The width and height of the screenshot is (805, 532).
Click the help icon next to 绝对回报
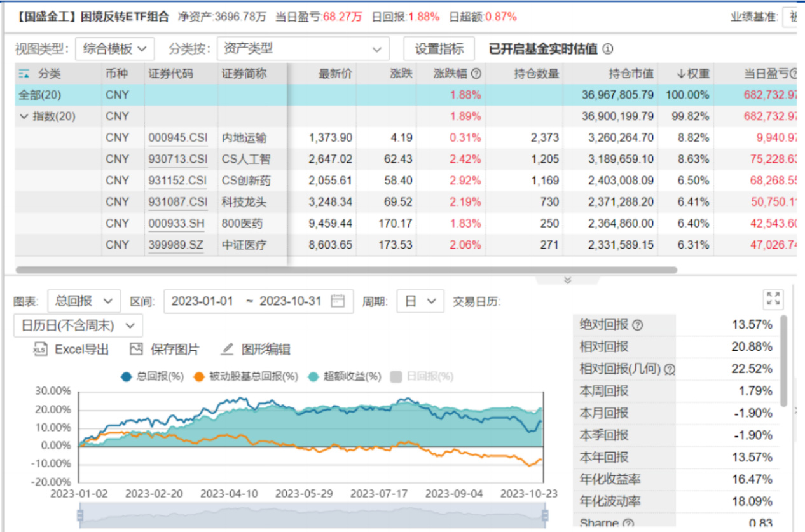pos(638,325)
